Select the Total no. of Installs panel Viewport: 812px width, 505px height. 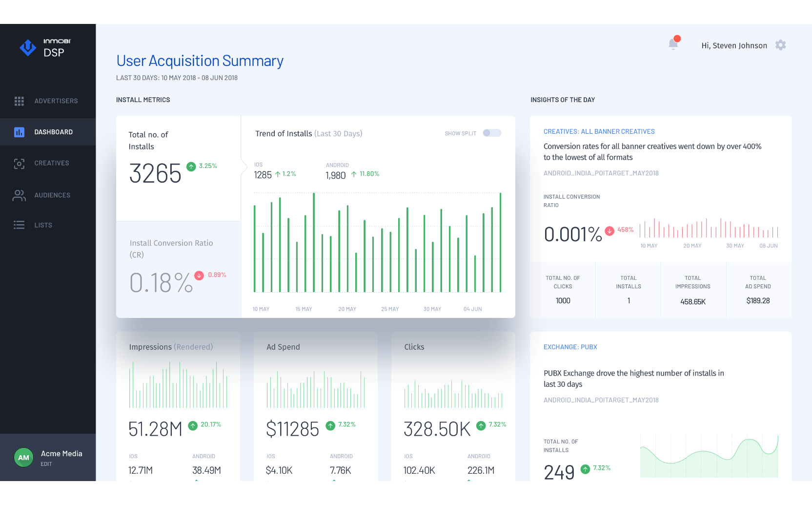coord(178,168)
